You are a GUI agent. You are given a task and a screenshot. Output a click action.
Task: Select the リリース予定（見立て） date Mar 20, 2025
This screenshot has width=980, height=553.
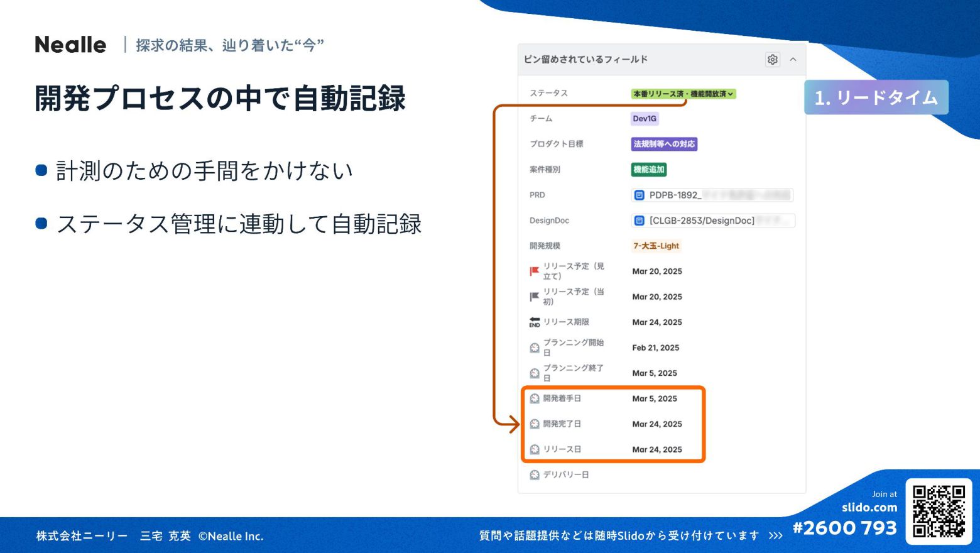(x=656, y=271)
